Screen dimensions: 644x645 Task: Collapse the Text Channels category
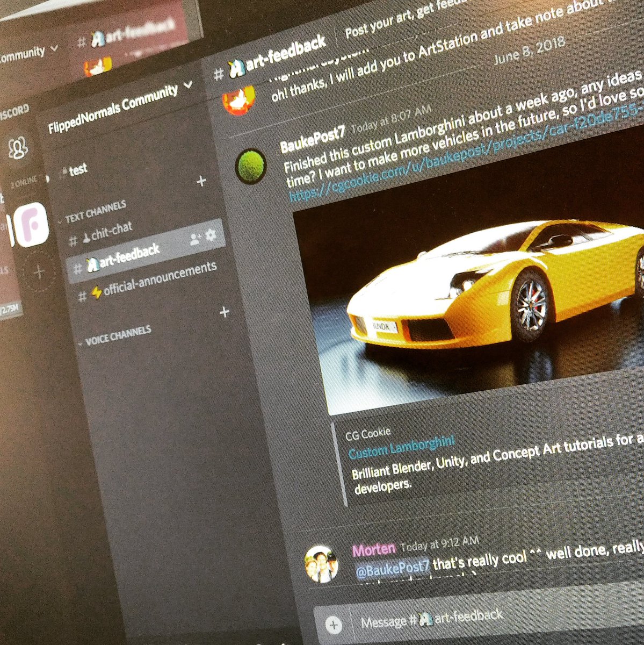92,213
